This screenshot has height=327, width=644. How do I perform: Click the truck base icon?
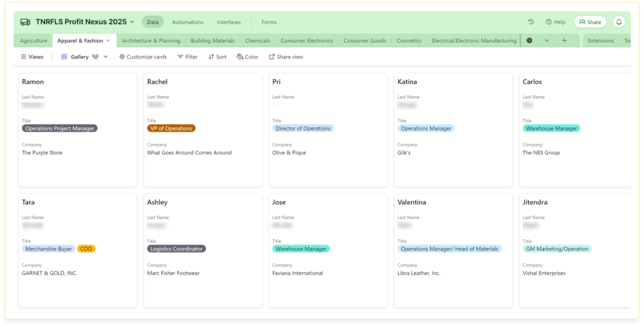point(25,22)
